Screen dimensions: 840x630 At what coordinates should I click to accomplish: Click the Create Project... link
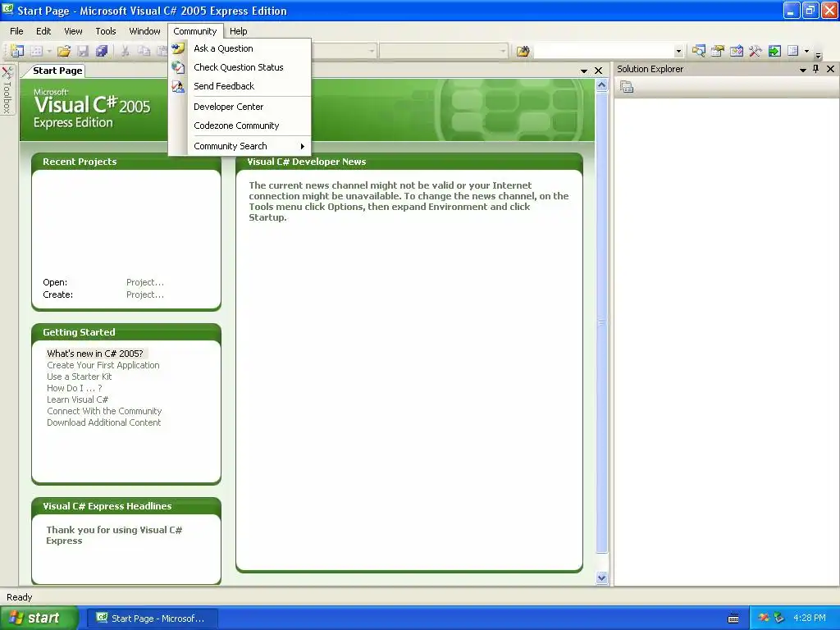[145, 294]
